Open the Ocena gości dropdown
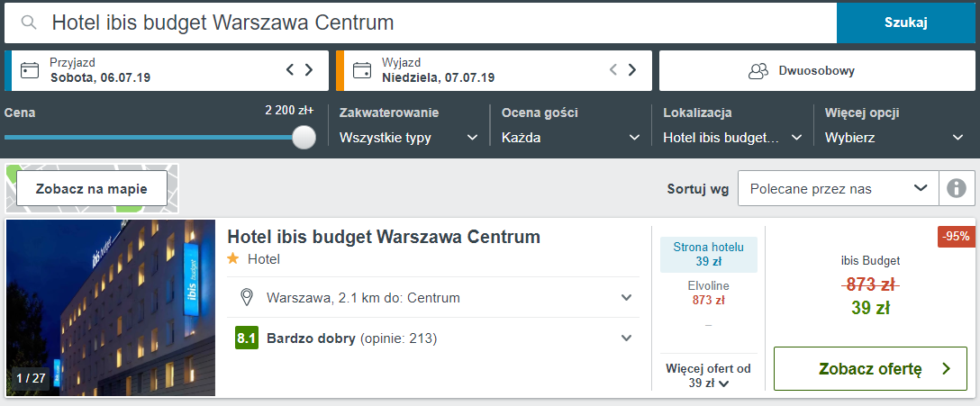 click(x=571, y=138)
